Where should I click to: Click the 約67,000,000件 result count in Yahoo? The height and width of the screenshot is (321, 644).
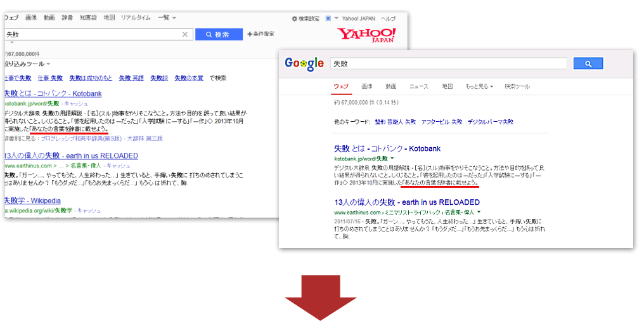pos(22,54)
